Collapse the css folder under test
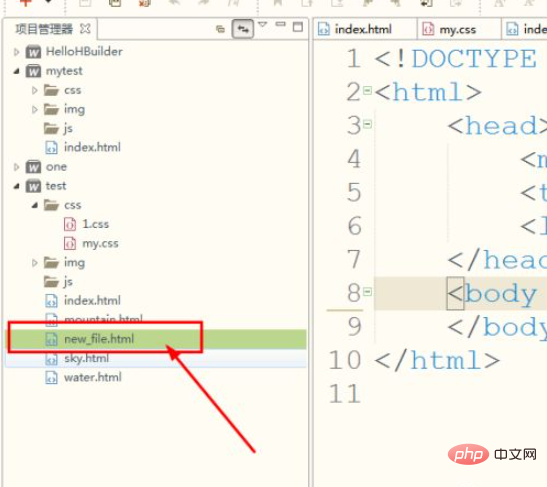 click(x=35, y=205)
